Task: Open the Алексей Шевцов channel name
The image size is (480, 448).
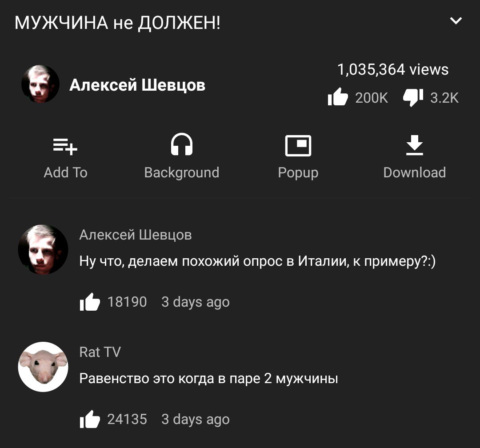Action: click(137, 85)
